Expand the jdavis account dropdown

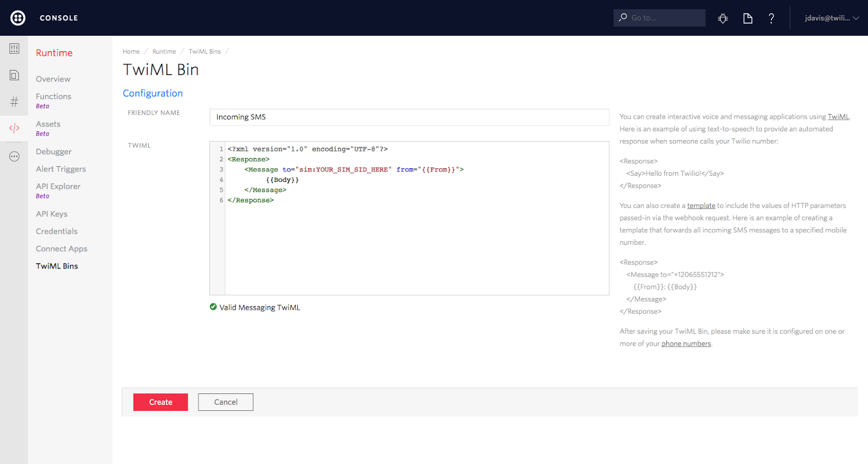click(832, 18)
